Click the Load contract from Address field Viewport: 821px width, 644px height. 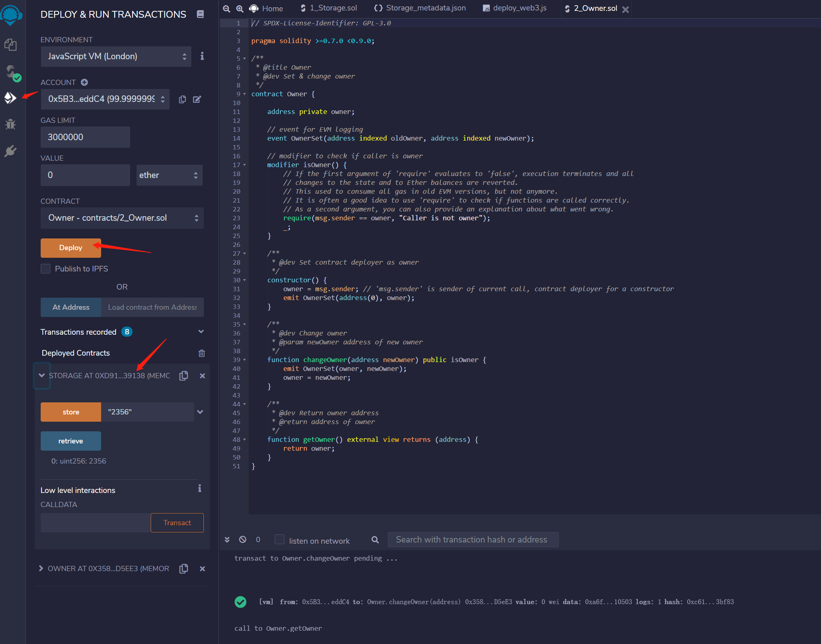tap(152, 307)
